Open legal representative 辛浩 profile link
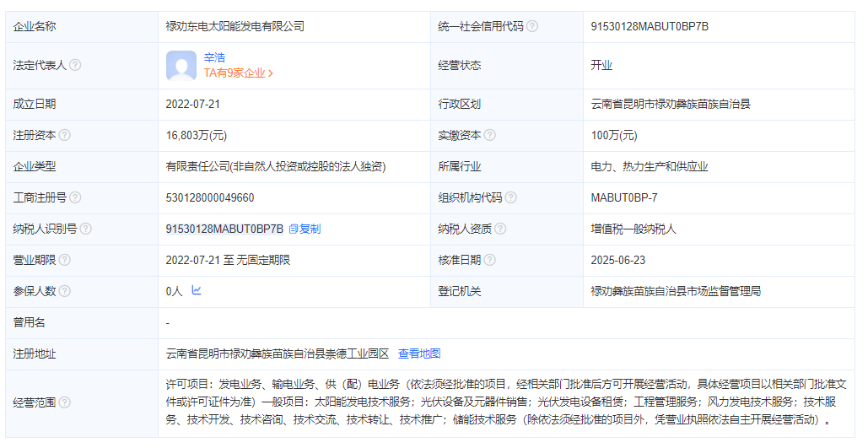 click(215, 57)
